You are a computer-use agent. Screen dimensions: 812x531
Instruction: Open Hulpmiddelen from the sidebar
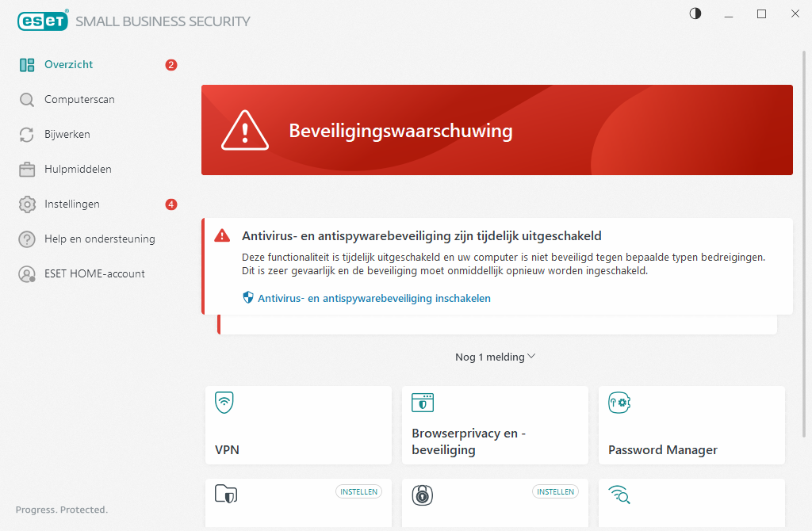point(78,170)
